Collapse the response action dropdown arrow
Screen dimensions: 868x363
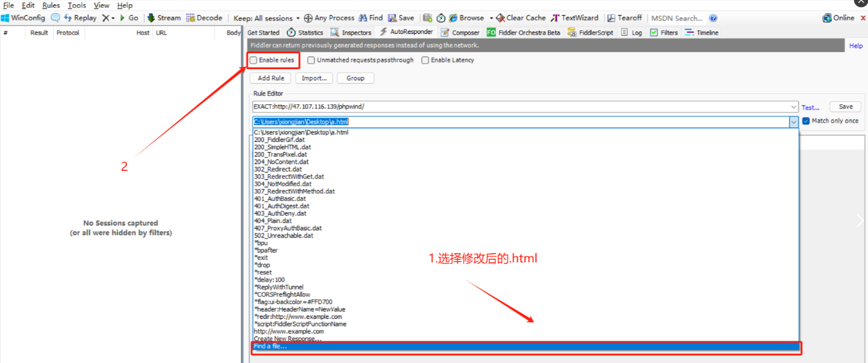click(793, 122)
